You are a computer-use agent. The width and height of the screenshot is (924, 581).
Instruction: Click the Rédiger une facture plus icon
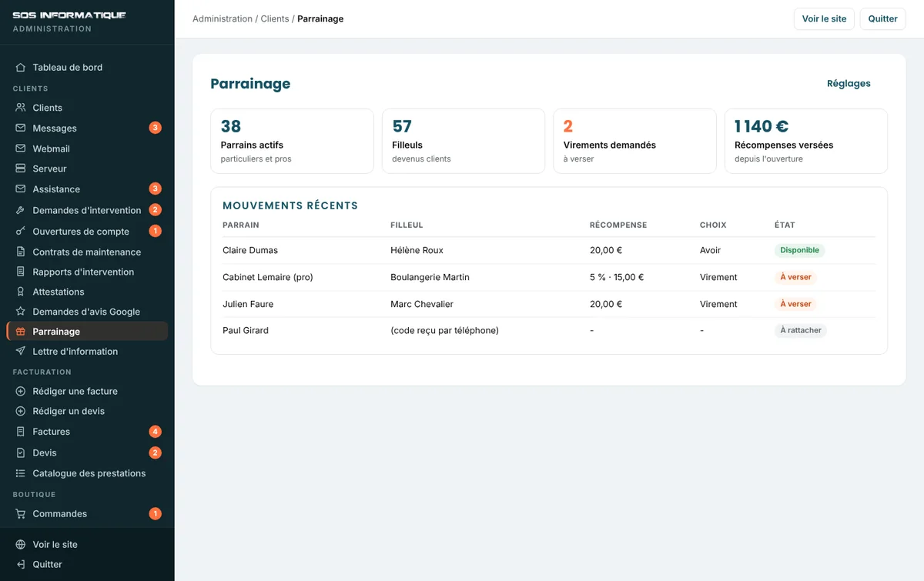(21, 391)
